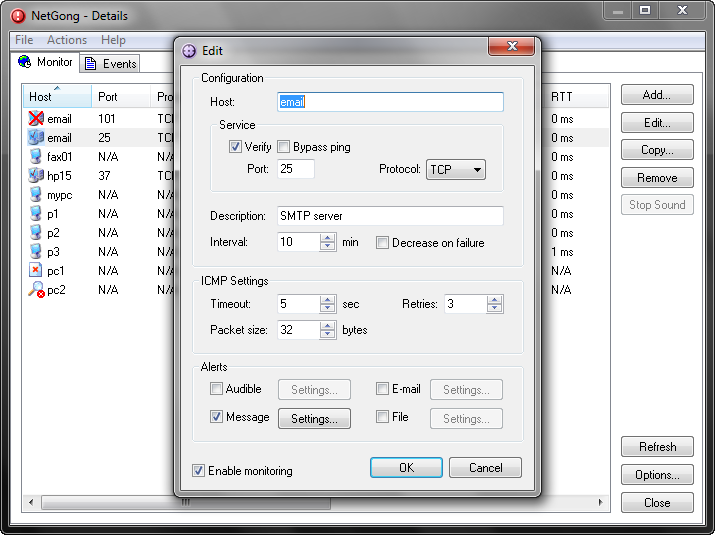Click the pc2 magnifier error icon
This screenshot has width=715, height=535.
click(x=36, y=290)
